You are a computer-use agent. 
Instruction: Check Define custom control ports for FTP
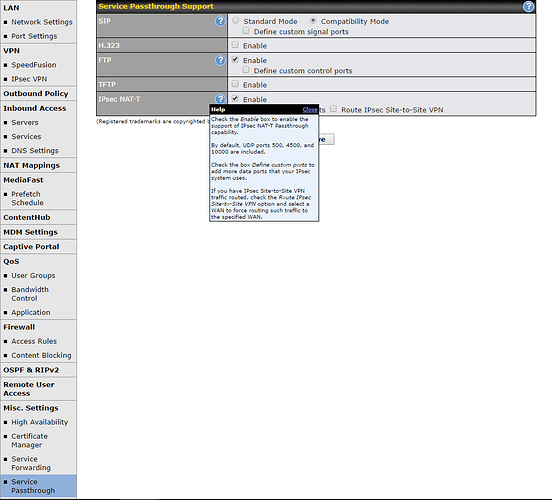pyautogui.click(x=246, y=70)
